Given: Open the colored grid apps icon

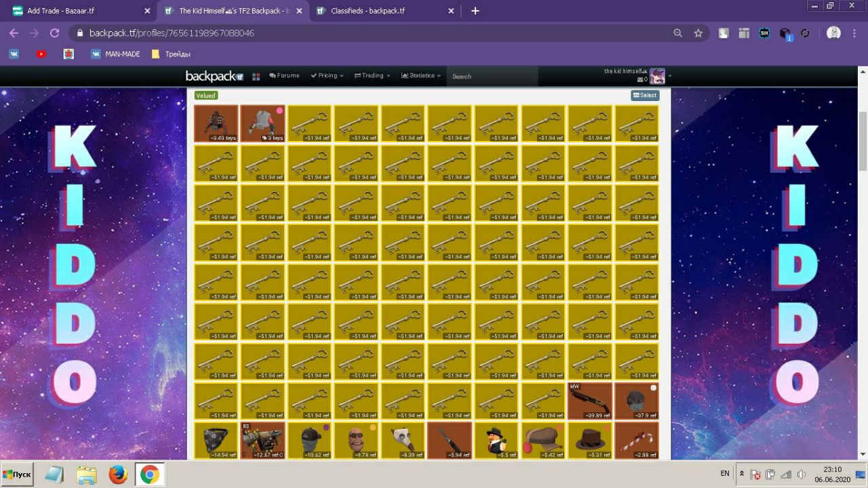Looking at the screenshot, I should coord(256,77).
